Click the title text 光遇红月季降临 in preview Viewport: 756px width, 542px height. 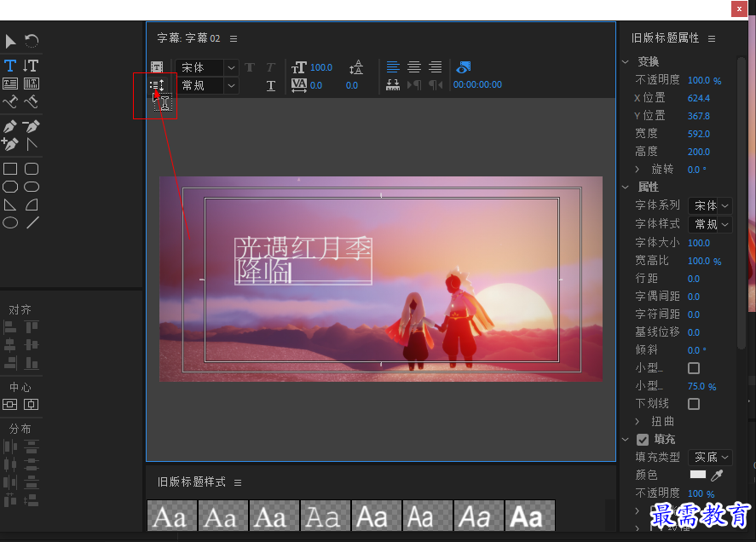(x=303, y=261)
